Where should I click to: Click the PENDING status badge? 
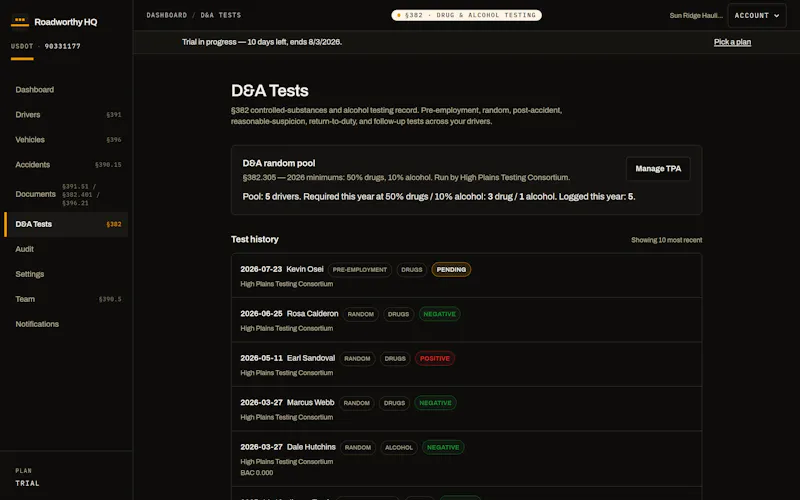(451, 269)
